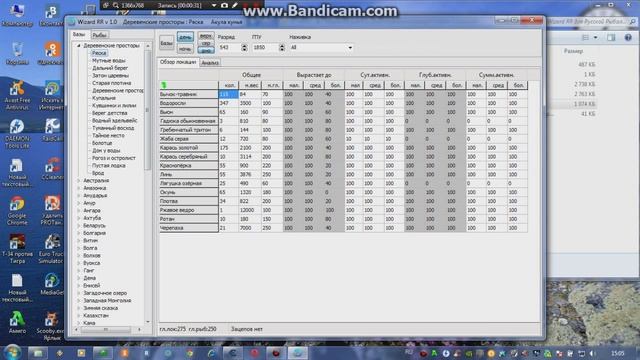This screenshot has width=640, height=360.
Task: Click the Chrome icon in taskbar
Action: tap(189, 353)
